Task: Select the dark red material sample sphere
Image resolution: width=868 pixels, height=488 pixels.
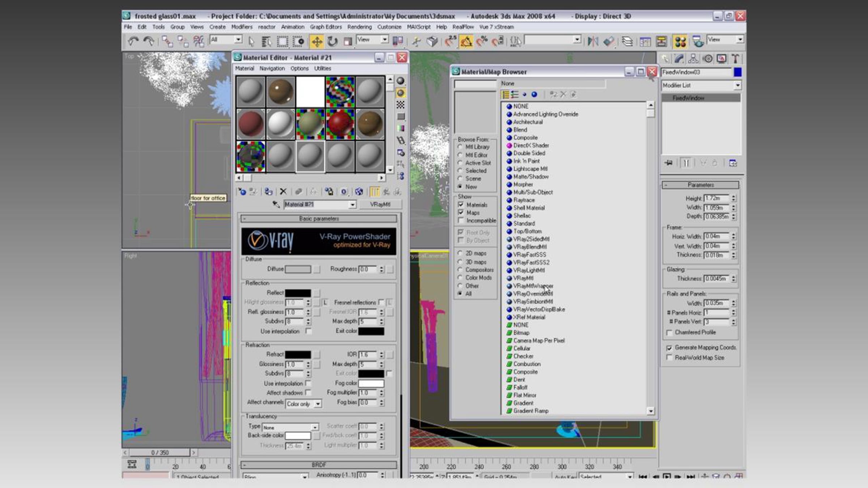Action: 250,124
